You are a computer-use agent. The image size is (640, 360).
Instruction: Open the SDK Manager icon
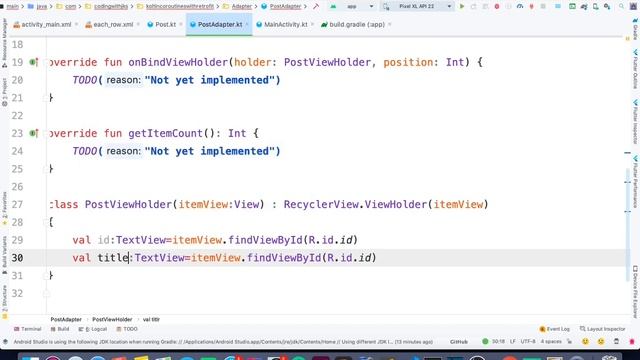(607, 7)
